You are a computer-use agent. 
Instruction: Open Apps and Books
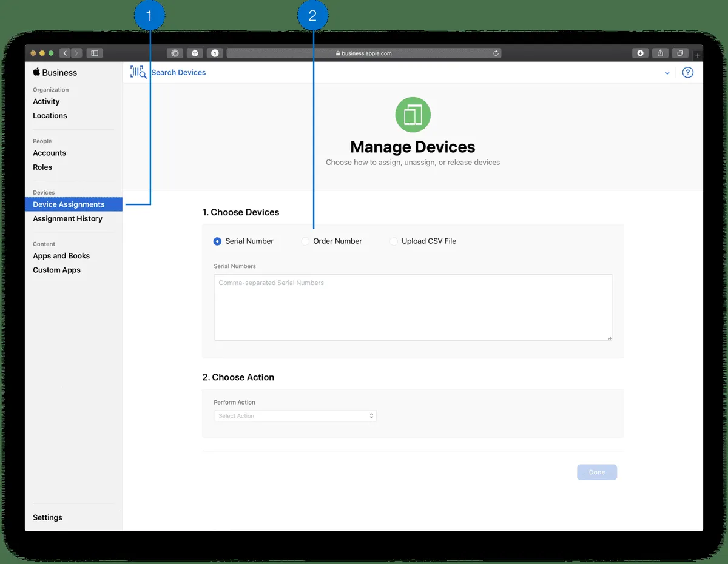61,256
